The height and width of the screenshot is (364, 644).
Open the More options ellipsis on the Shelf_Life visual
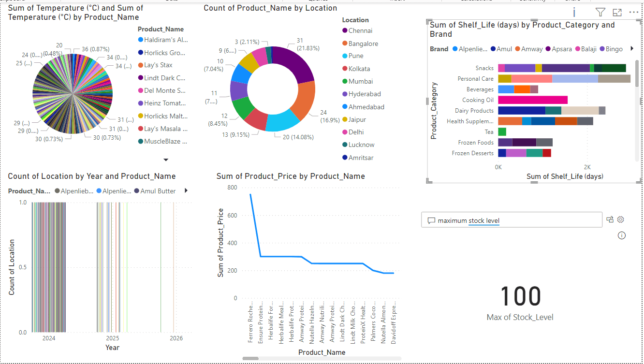[x=633, y=13]
